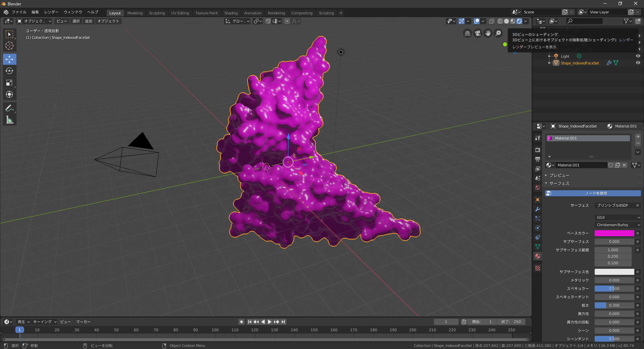The image size is (644, 349).
Task: Toggle the auto-keying record button
Action: 241,322
